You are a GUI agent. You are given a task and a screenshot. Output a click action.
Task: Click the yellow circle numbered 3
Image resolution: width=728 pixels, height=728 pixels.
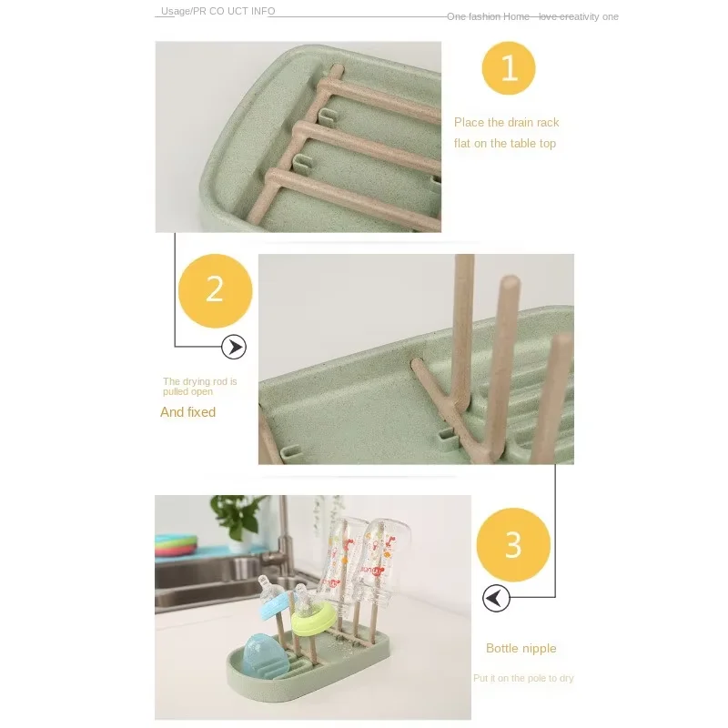click(513, 544)
